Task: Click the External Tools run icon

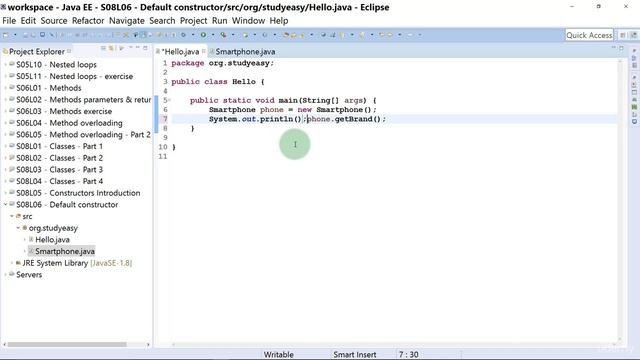Action: tap(223, 35)
